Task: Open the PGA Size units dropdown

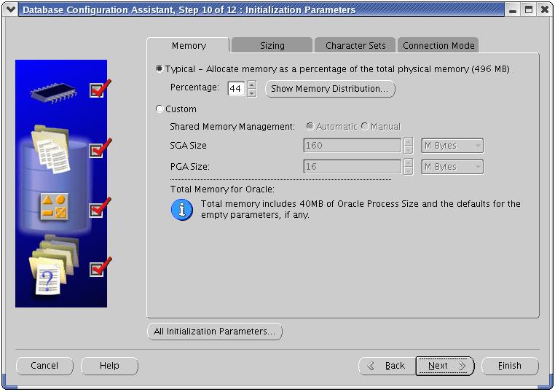Action: [452, 167]
